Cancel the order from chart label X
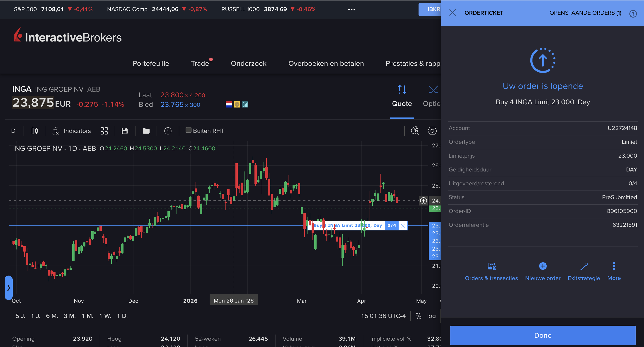 [x=403, y=226]
